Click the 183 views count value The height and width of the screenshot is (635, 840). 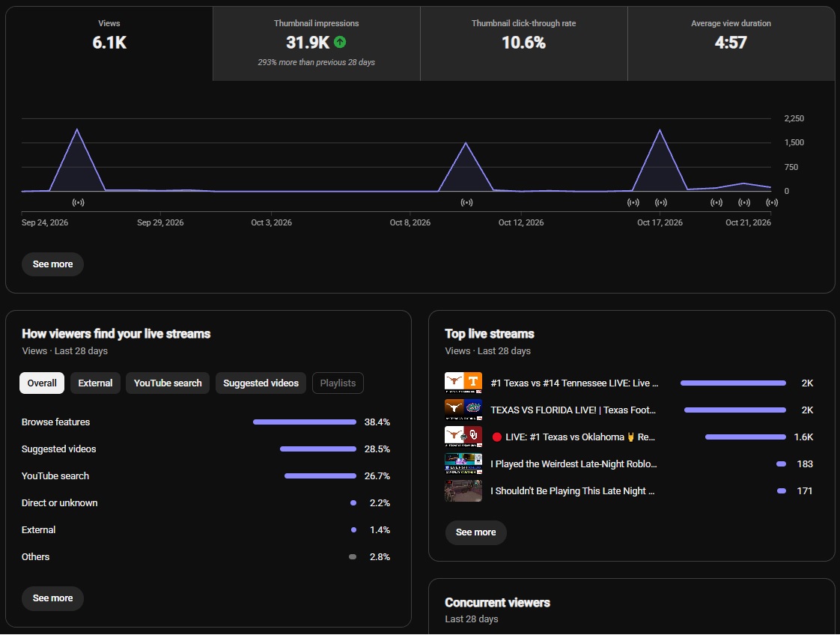click(805, 464)
